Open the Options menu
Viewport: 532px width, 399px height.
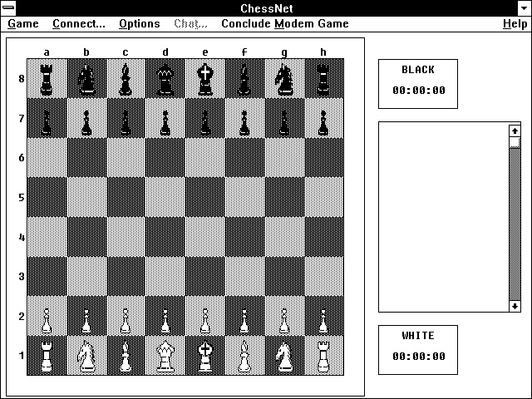140,24
